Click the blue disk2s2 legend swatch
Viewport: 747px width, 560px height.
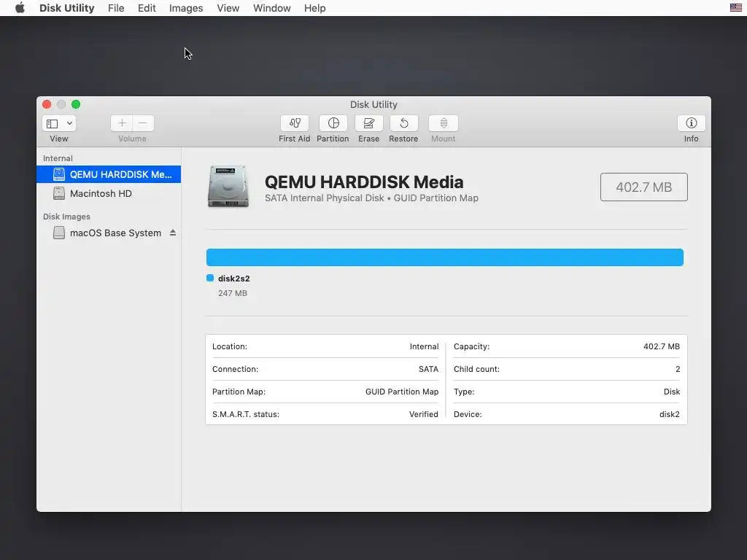210,278
